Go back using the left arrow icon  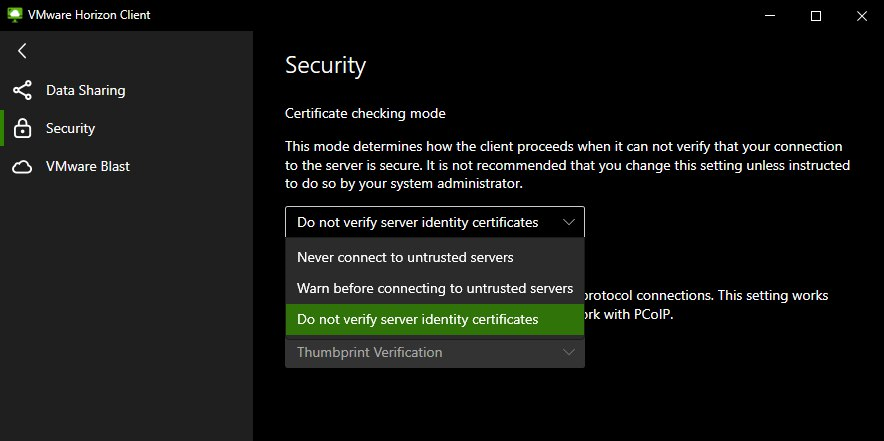click(22, 51)
